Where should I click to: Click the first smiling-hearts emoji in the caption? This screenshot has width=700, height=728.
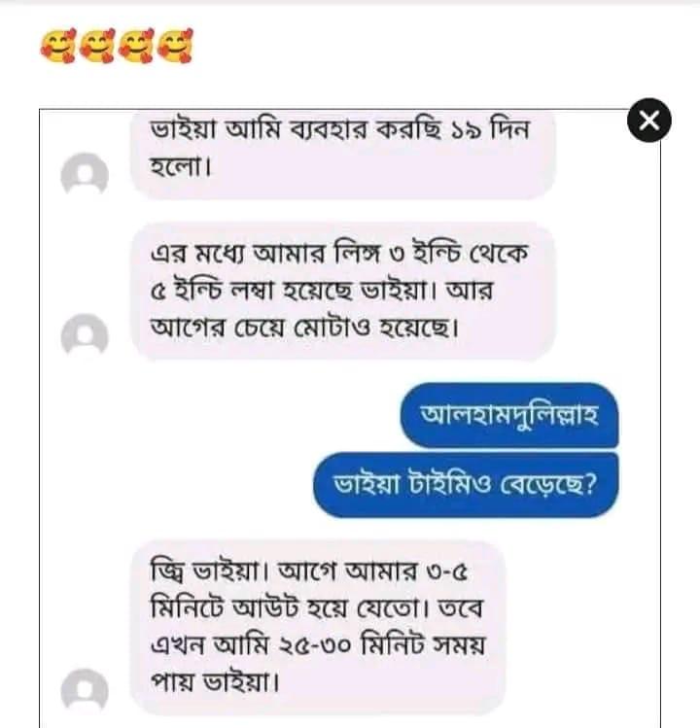57,46
